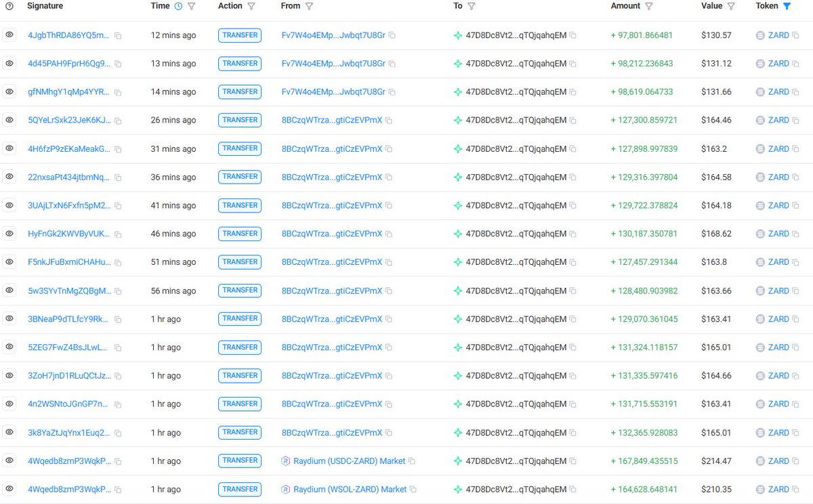Copy ZARD token address in the $168.62 row

click(796, 234)
